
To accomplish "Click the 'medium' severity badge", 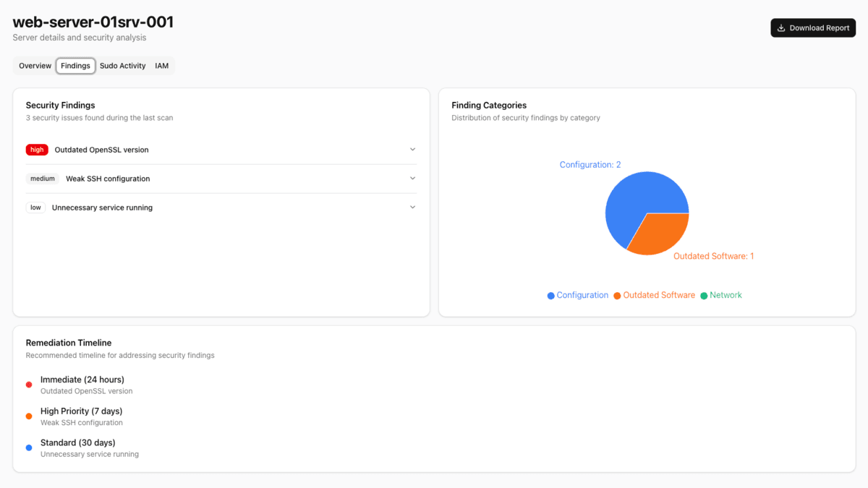I will coord(42,179).
